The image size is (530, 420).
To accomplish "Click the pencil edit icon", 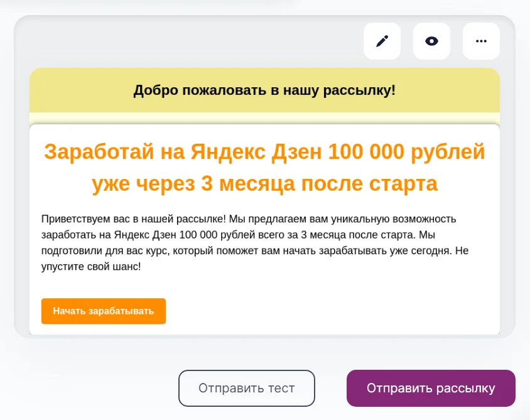I will coord(382,41).
